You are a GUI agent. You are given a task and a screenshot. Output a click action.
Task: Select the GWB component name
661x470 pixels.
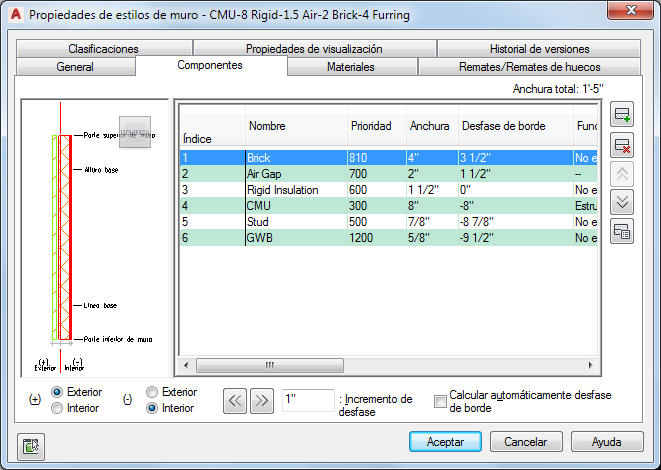point(260,238)
